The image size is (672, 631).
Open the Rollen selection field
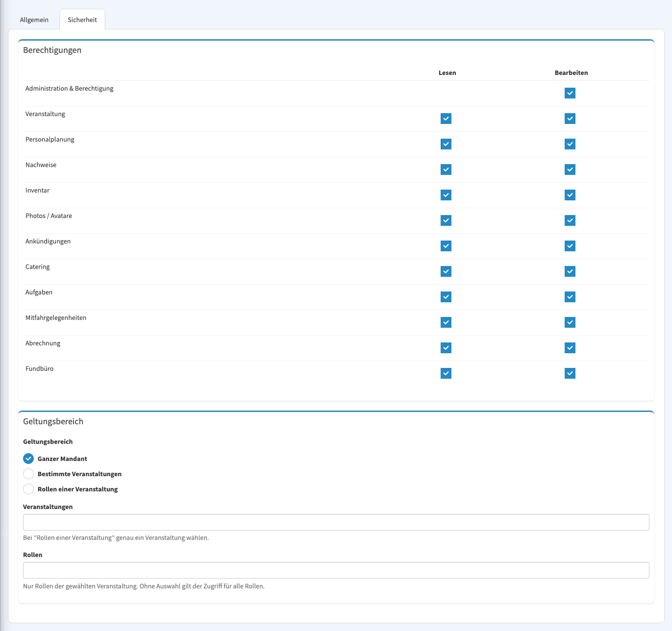(x=336, y=570)
